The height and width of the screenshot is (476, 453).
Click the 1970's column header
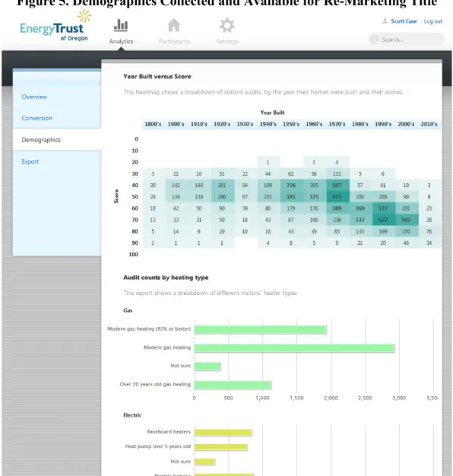(337, 124)
